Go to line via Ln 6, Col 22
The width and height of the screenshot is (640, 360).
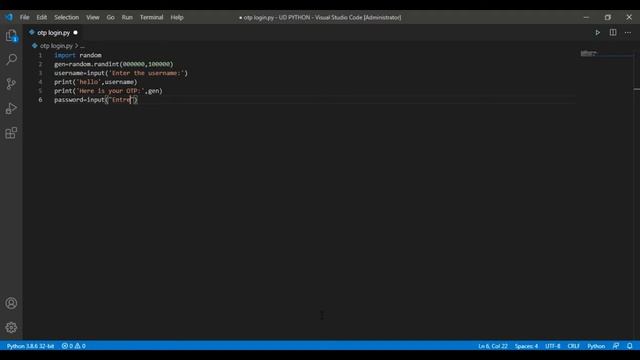[x=493, y=346]
